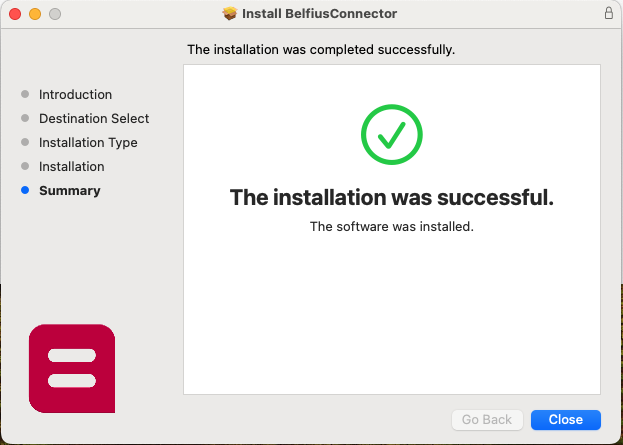
Task: Click the "installation was completed successfully" message
Action: tap(321, 49)
